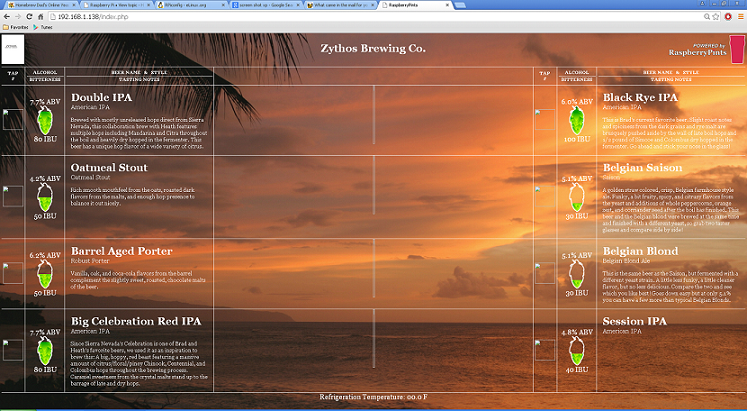Click the zoom magnifier icon in address bar

point(707,17)
